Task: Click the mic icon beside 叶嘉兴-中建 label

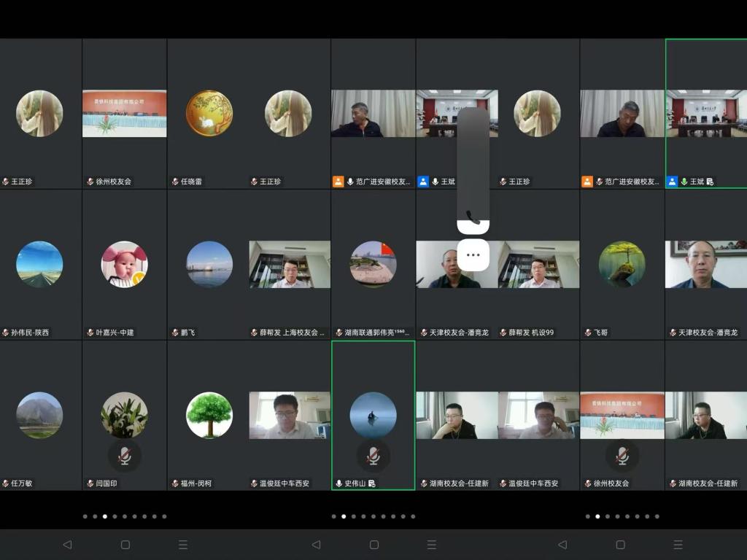Action: (90, 332)
